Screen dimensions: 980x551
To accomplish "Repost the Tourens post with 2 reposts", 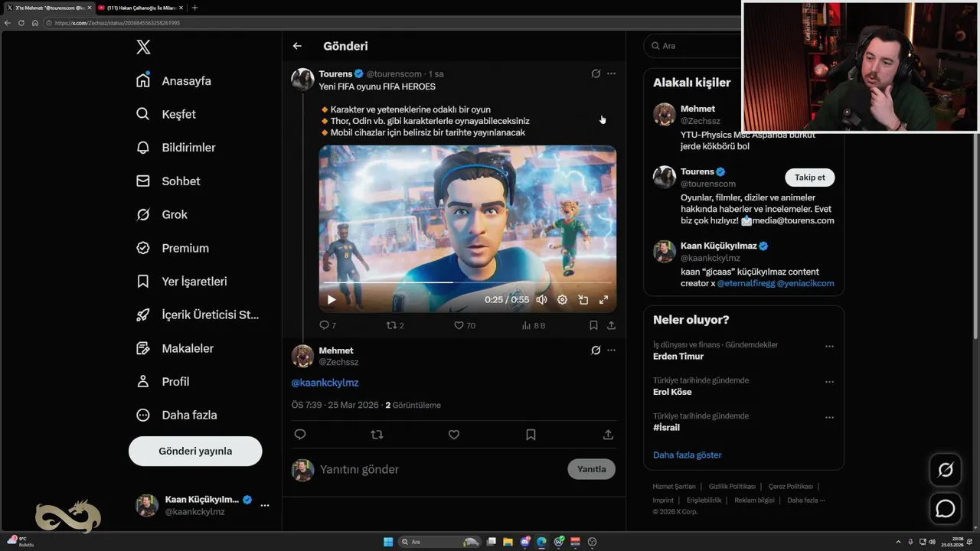I will coord(395,325).
